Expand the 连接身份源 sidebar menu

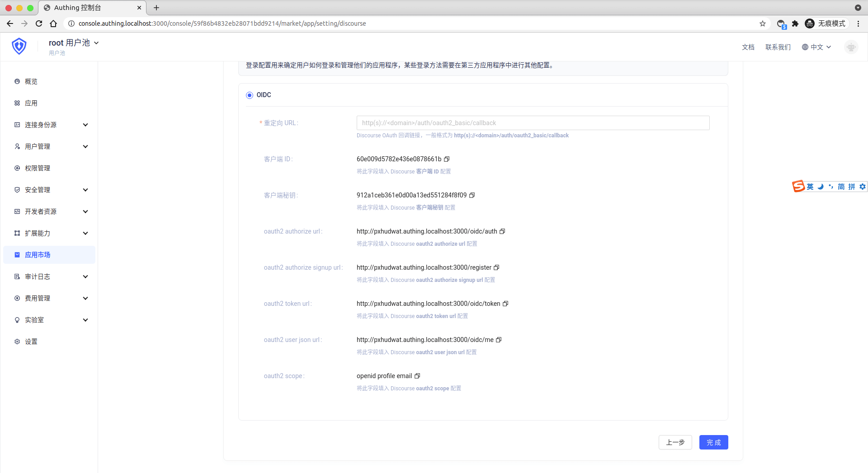[x=50, y=125]
